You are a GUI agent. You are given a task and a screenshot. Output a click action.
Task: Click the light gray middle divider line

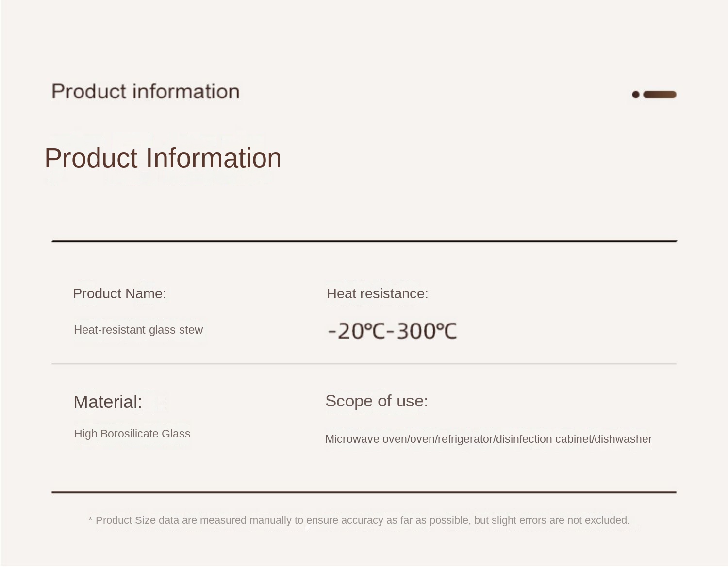tap(364, 363)
